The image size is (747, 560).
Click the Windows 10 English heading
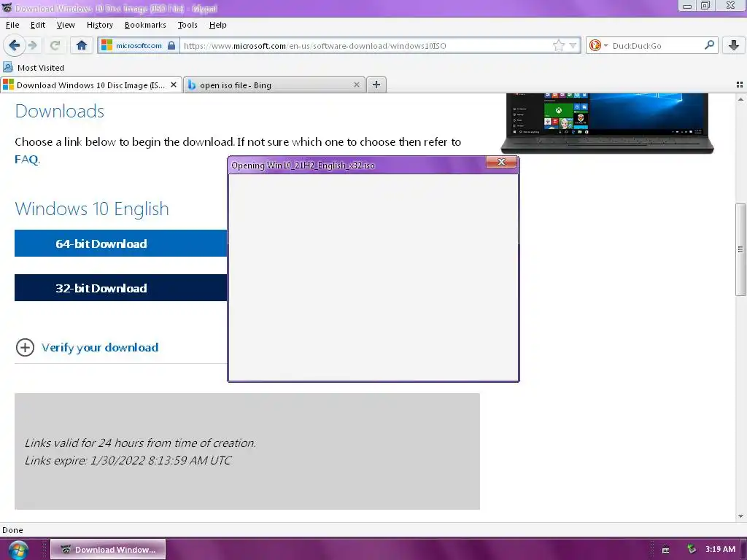tap(92, 209)
